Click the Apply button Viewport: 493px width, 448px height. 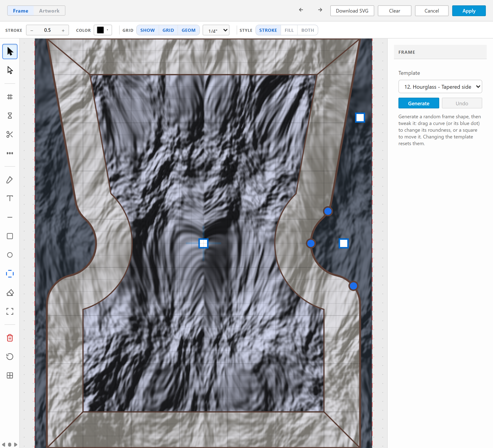pyautogui.click(x=469, y=11)
